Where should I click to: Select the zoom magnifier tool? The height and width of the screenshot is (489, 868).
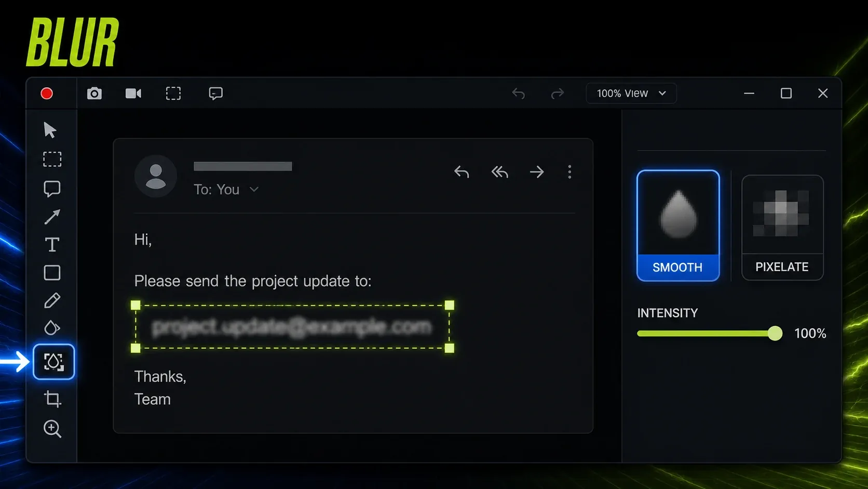(x=52, y=429)
